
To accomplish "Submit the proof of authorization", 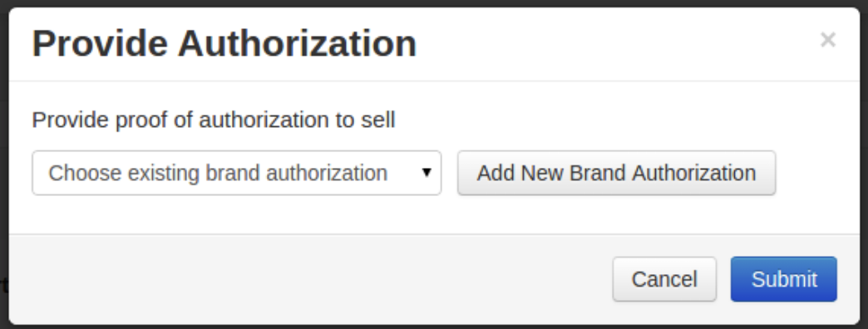I will (783, 279).
